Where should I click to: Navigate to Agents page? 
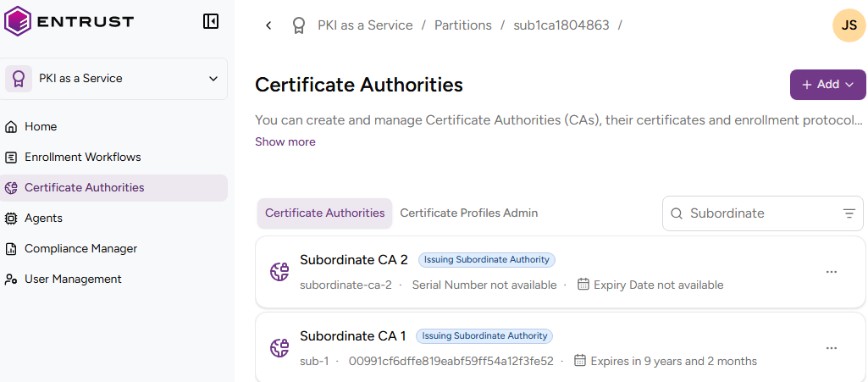tap(43, 219)
